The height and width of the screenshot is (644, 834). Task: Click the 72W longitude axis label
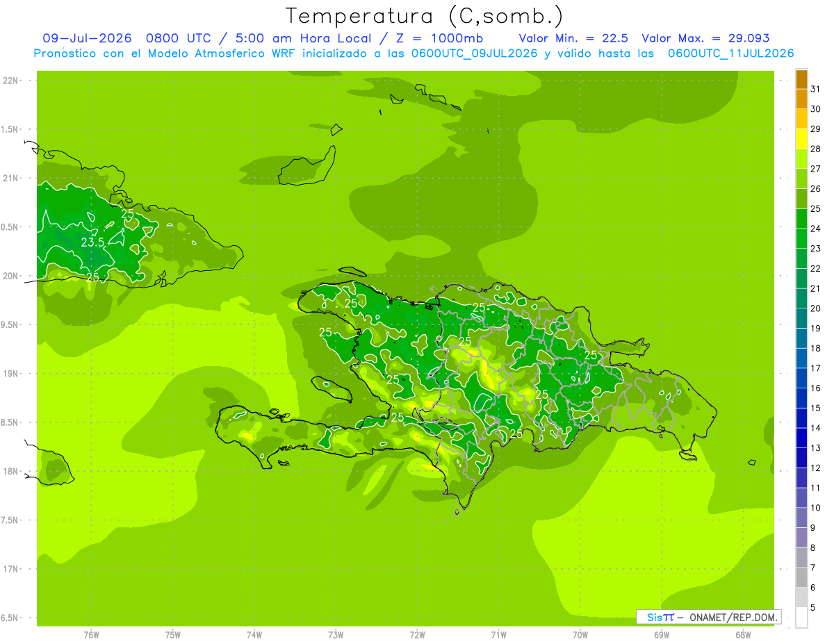(x=417, y=634)
